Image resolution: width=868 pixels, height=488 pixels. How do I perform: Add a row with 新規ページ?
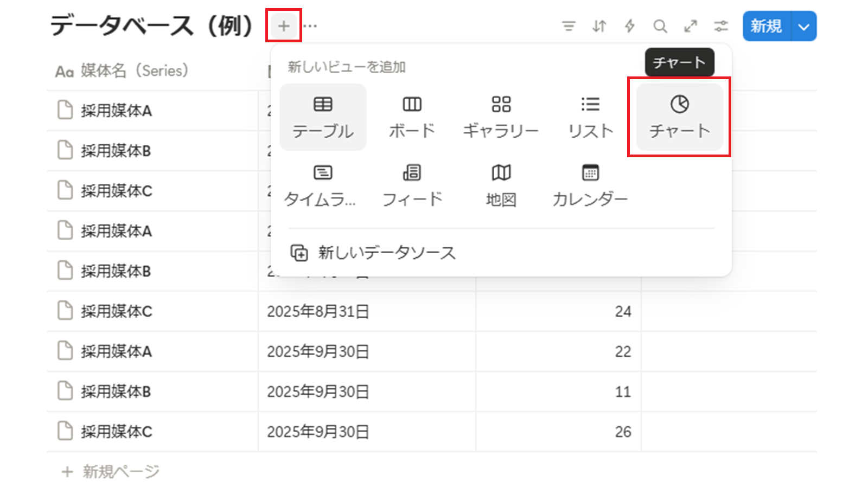(111, 471)
